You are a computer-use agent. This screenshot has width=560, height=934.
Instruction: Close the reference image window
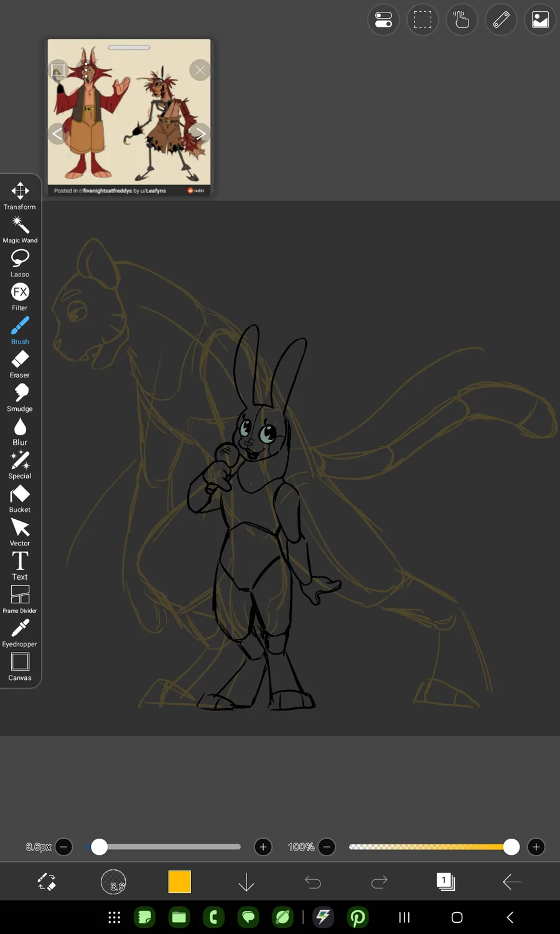point(200,70)
